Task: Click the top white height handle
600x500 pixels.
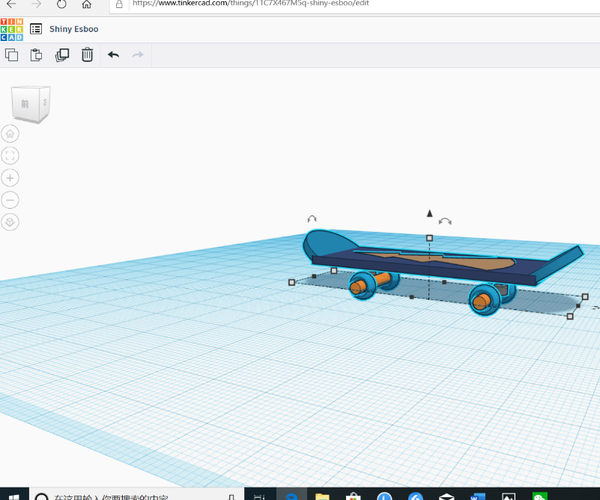Action: pyautogui.click(x=429, y=238)
